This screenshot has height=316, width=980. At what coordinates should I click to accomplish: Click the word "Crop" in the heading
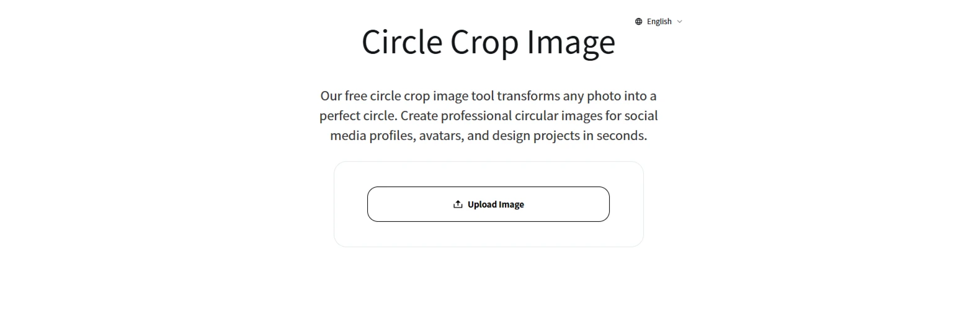(484, 42)
